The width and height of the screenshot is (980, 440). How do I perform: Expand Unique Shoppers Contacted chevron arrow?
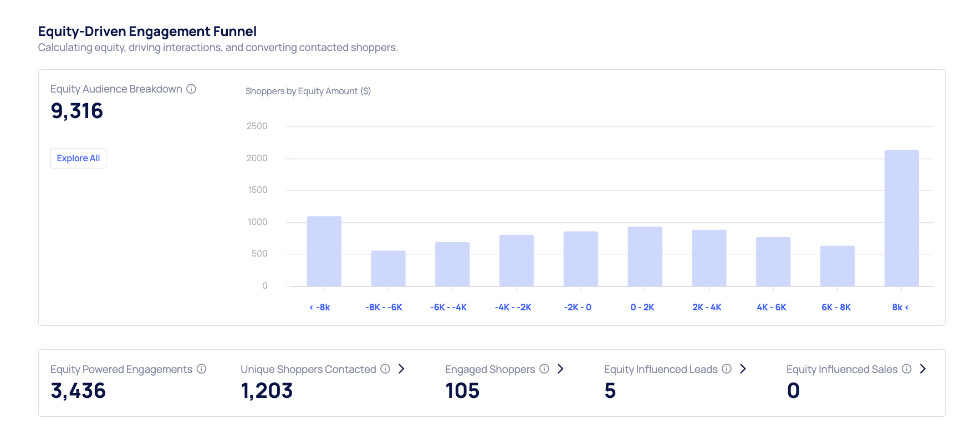[402, 369]
